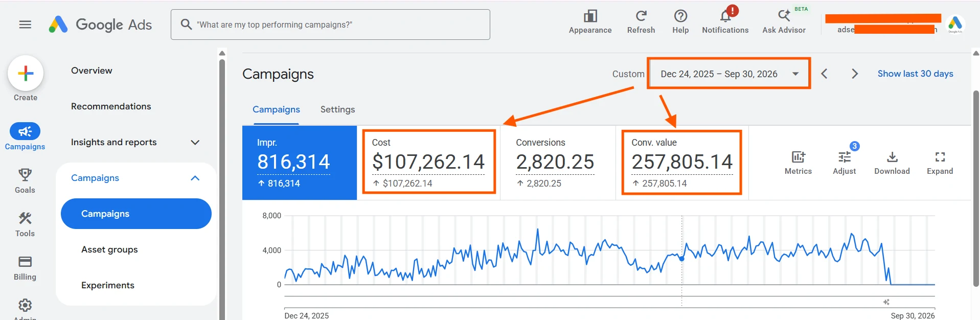This screenshot has width=980, height=320.
Task: Switch to the Campaigns tab
Action: [x=276, y=109]
